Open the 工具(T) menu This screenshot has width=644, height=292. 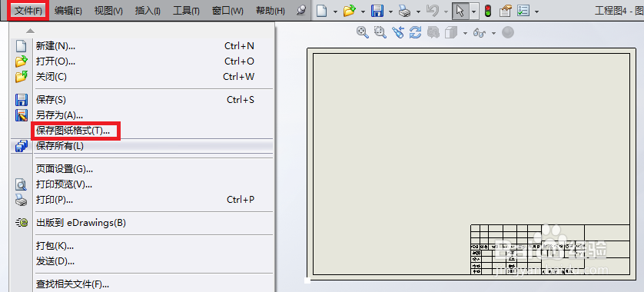point(186,11)
